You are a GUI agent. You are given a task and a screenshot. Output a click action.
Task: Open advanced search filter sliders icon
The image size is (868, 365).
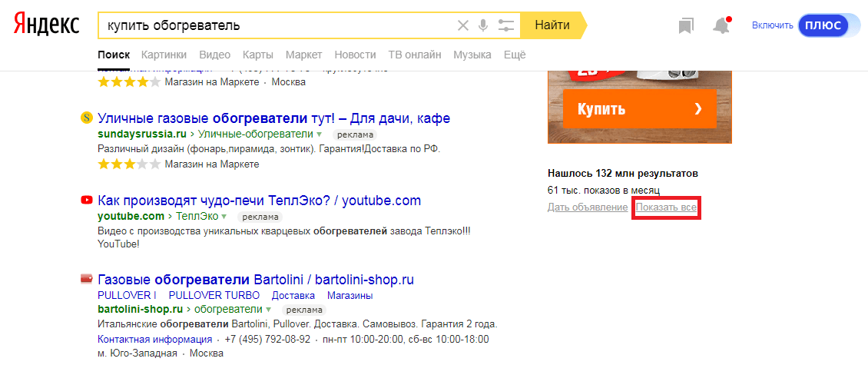(x=506, y=25)
